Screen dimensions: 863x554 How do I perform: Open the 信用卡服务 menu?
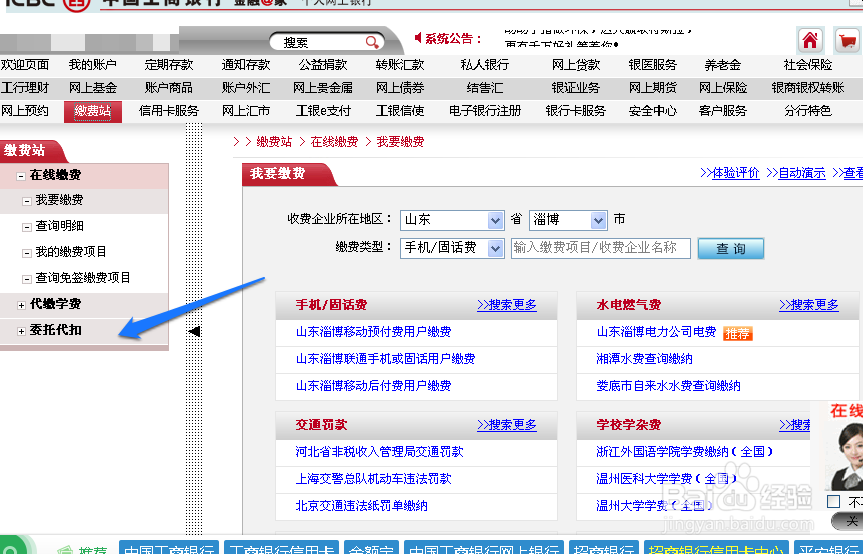click(168, 111)
